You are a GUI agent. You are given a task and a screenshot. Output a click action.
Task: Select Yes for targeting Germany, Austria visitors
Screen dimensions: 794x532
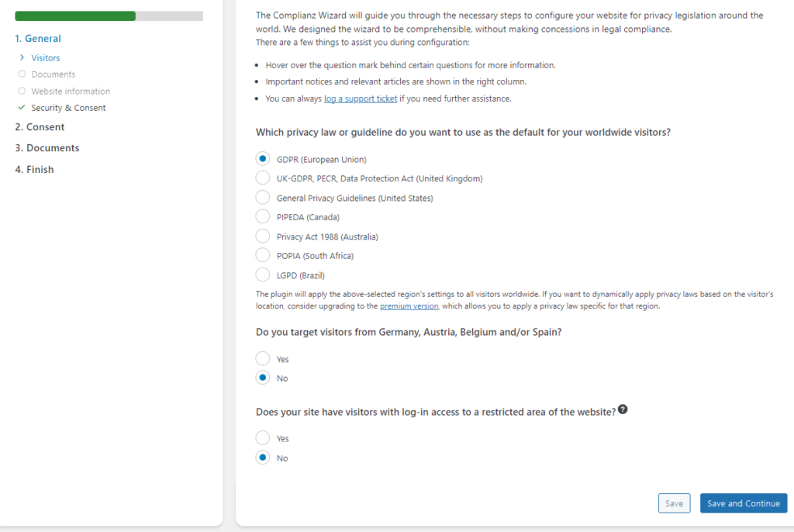(263, 359)
